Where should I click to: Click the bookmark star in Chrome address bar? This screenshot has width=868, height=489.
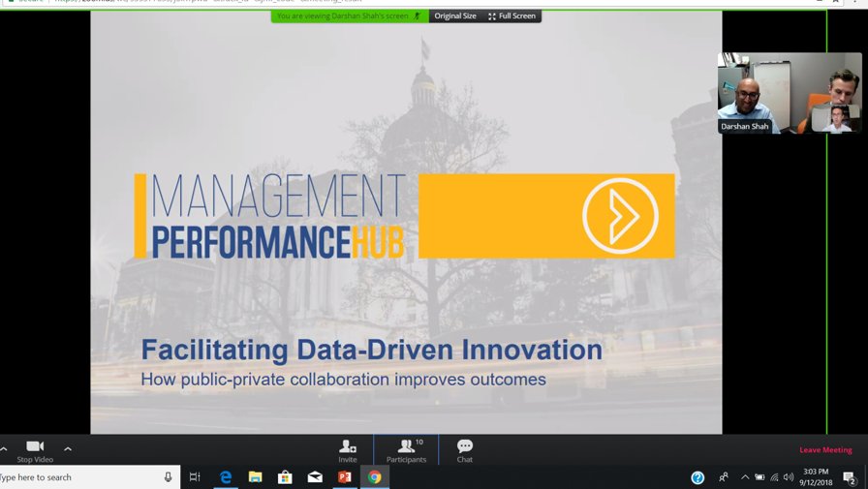(835, 2)
